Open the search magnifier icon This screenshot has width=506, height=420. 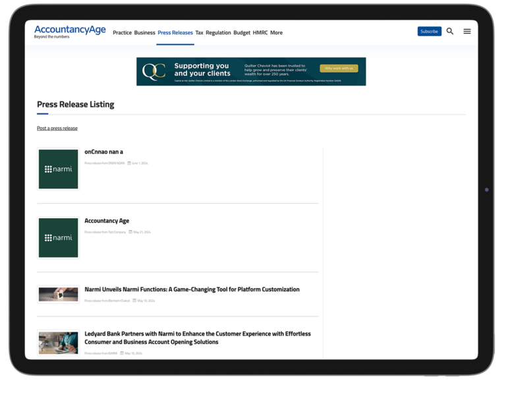pyautogui.click(x=450, y=31)
